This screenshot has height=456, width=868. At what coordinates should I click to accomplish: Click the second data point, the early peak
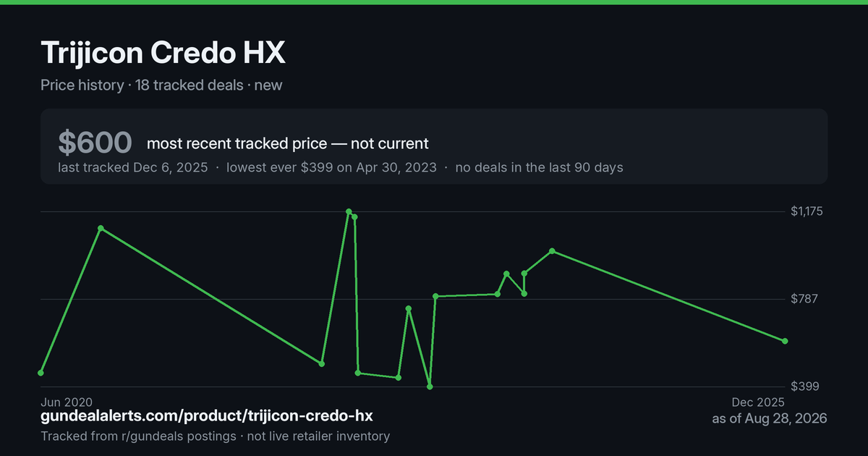point(101,228)
